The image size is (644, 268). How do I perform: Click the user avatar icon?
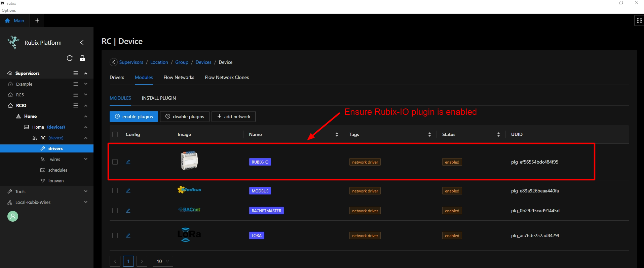click(13, 216)
